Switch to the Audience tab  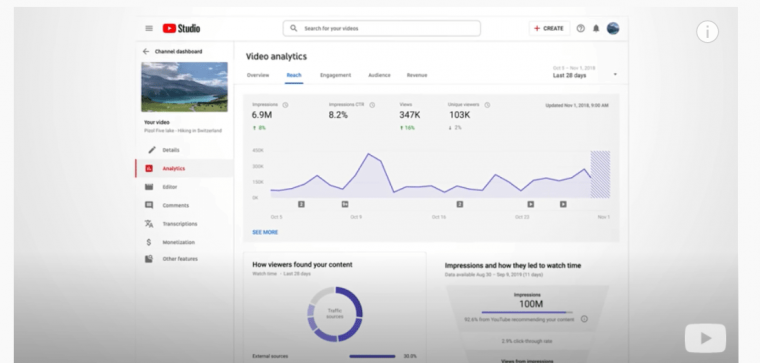[379, 75]
